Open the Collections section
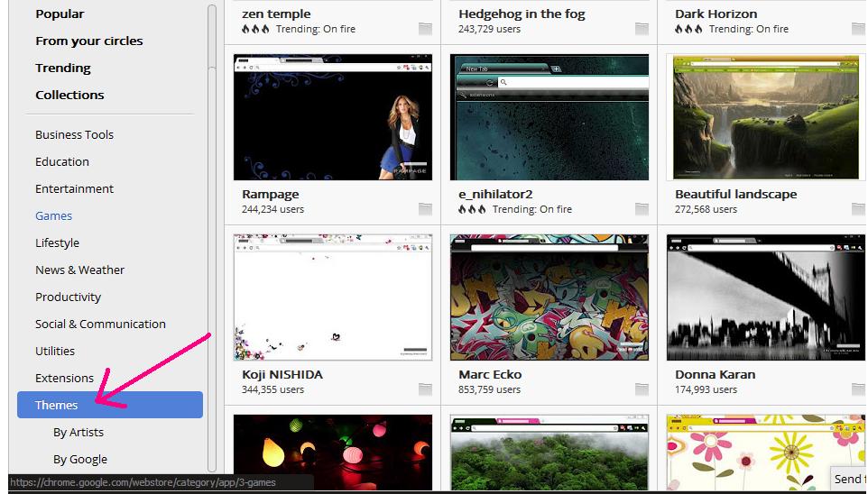 point(69,96)
